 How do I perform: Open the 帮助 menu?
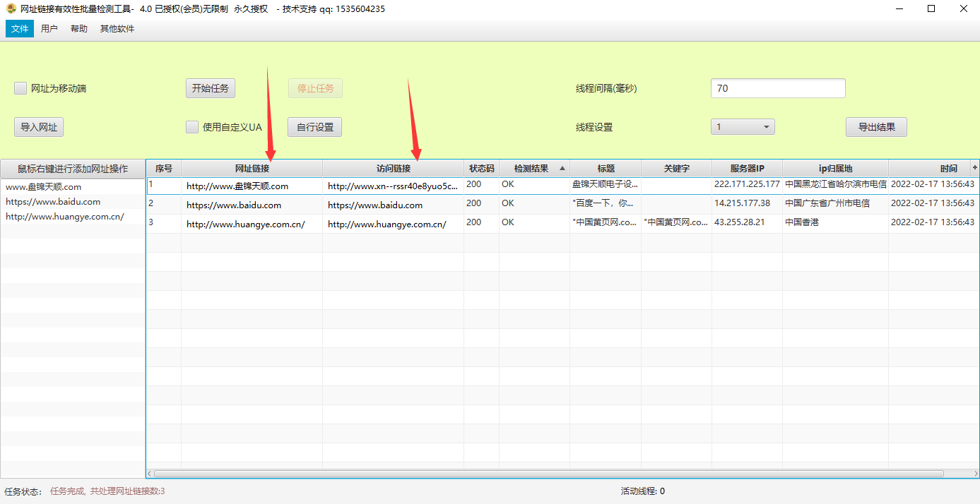pyautogui.click(x=79, y=29)
